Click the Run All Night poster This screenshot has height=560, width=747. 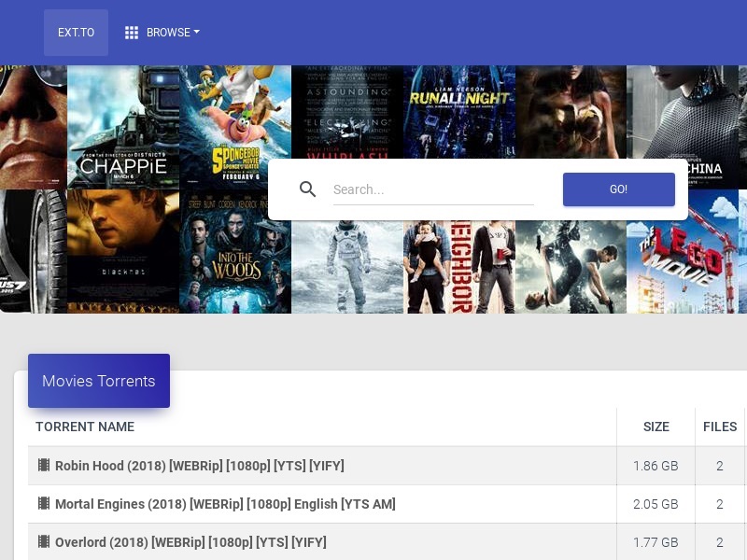pyautogui.click(x=459, y=112)
